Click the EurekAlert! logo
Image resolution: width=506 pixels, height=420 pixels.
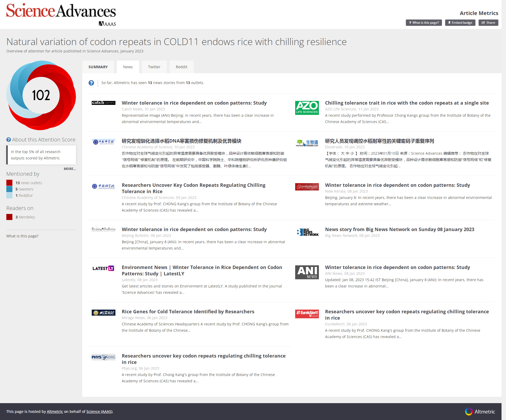[x=307, y=314]
